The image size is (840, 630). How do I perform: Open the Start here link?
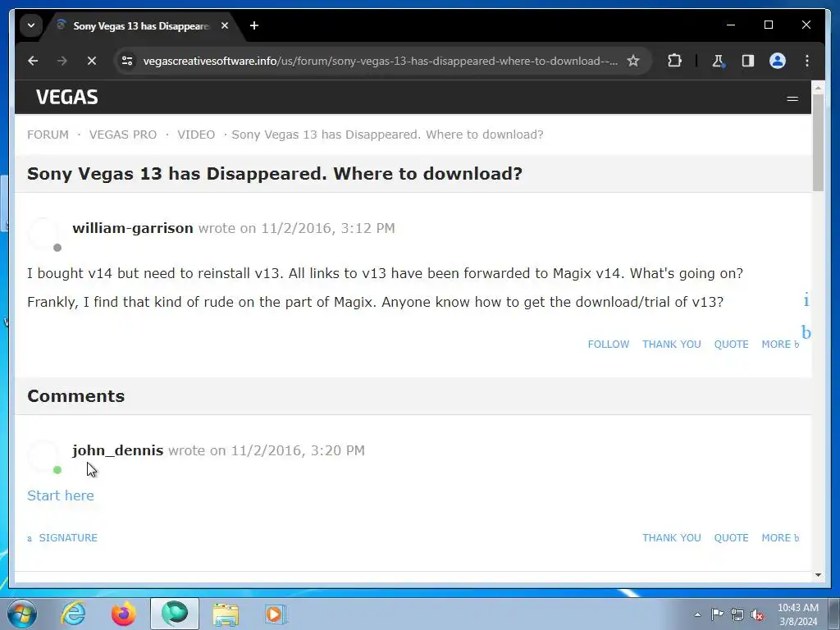pos(61,495)
